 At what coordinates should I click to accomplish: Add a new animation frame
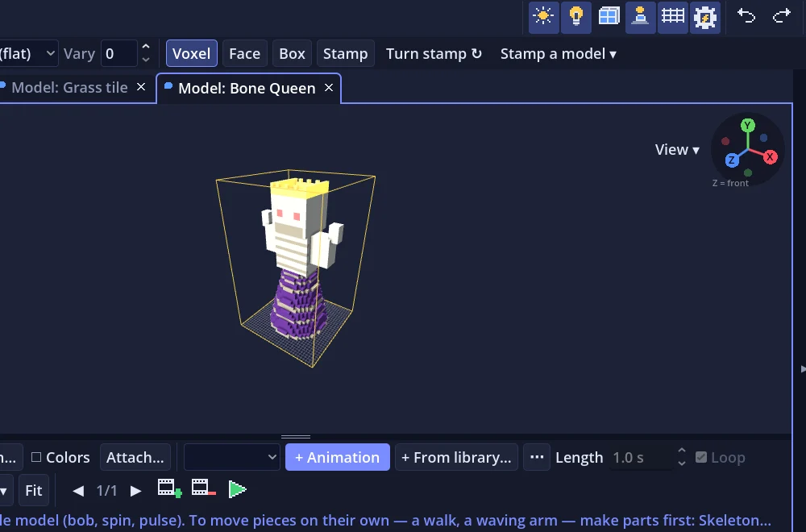[x=169, y=488]
